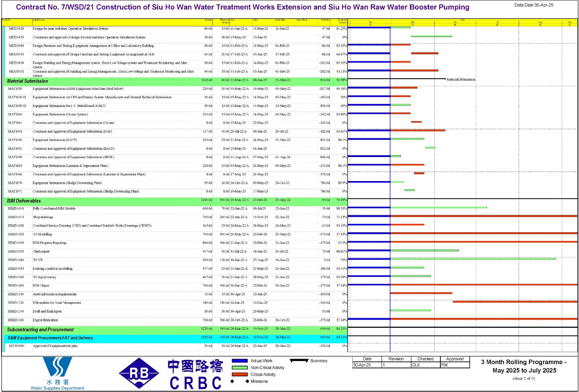Click activity ID MAT1050

pos(15,140)
